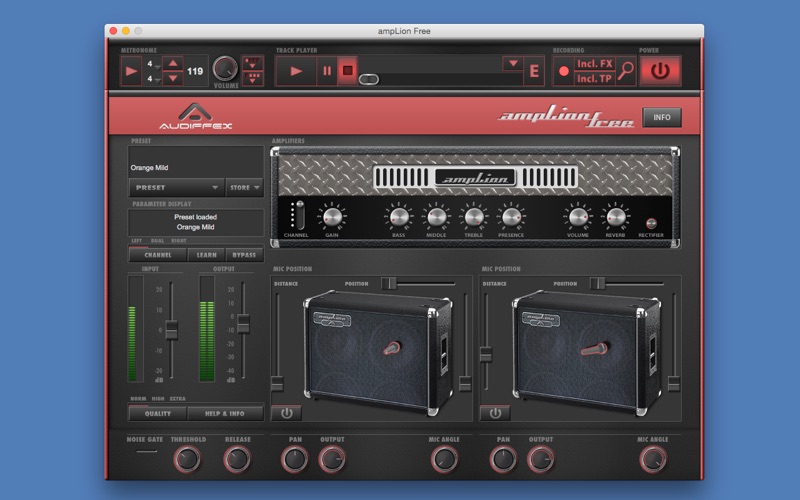
Task: Click the amplifier PRESENCE knob
Action: click(511, 216)
